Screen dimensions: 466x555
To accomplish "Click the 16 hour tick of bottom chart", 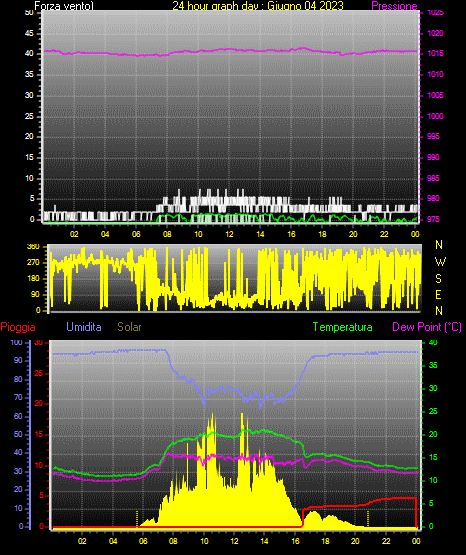I will pyautogui.click(x=295, y=541).
